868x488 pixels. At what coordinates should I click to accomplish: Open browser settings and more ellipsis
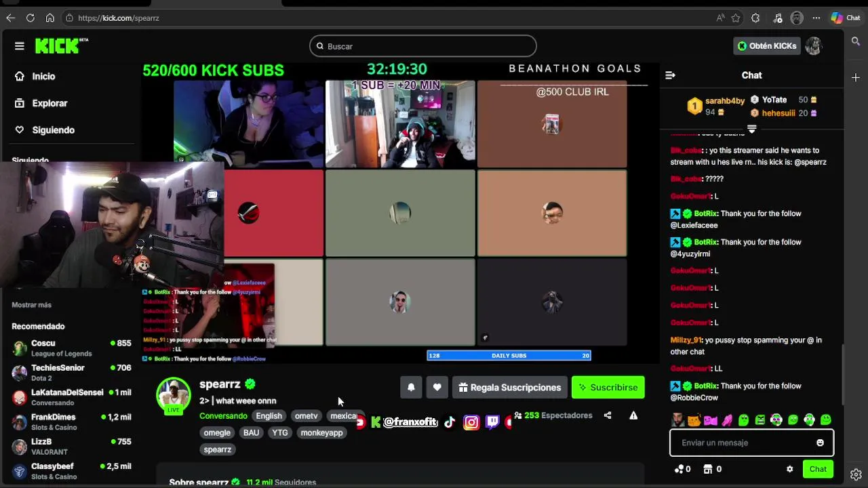click(816, 18)
